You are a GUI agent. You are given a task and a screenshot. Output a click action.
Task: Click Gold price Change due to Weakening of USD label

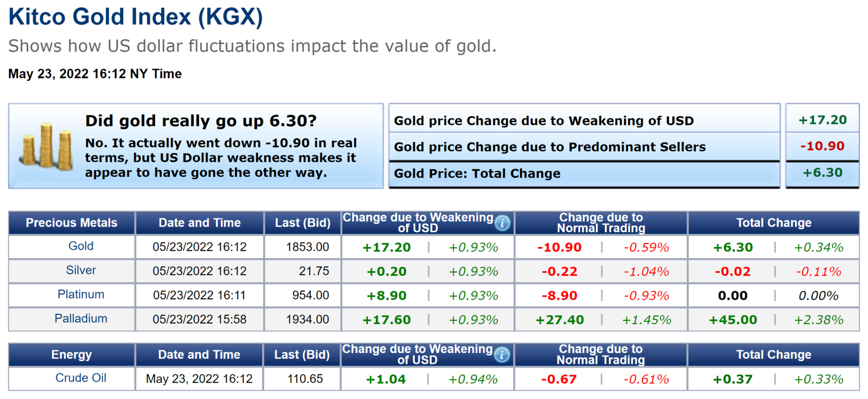(544, 121)
